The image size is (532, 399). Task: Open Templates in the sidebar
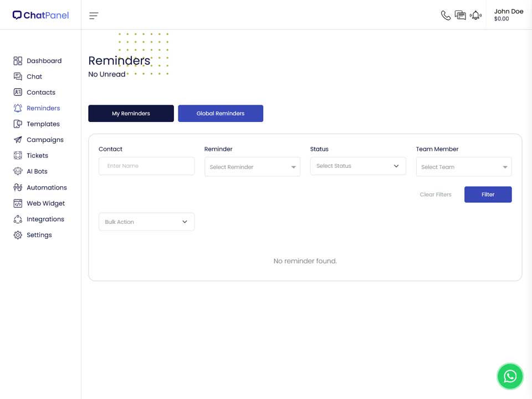(x=43, y=124)
